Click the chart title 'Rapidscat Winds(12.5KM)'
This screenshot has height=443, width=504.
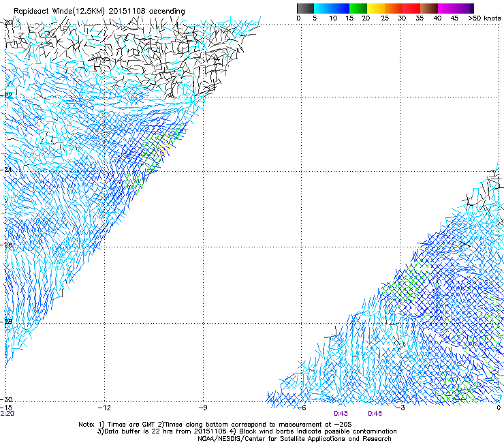[x=59, y=11]
